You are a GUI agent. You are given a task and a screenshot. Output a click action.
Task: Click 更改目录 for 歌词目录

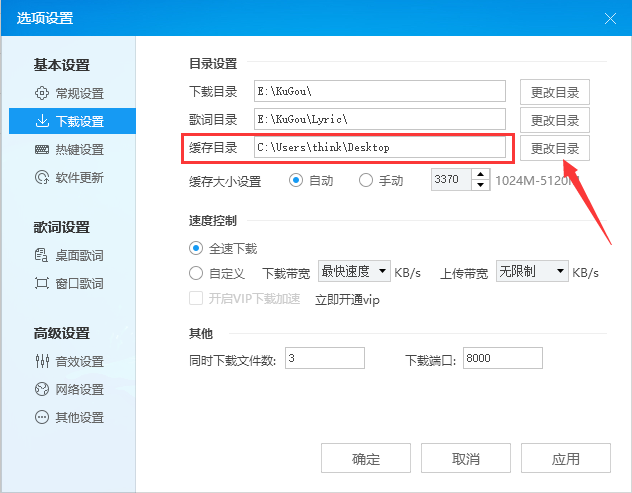[x=555, y=120]
